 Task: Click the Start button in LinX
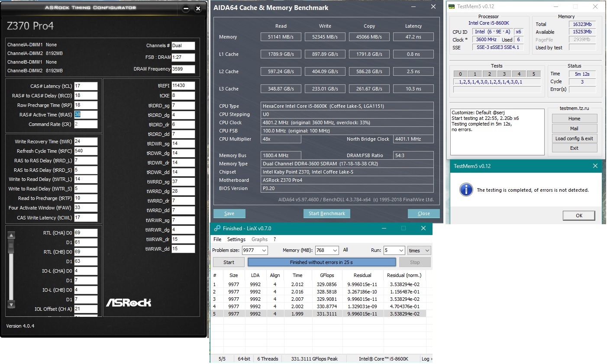[229, 262]
